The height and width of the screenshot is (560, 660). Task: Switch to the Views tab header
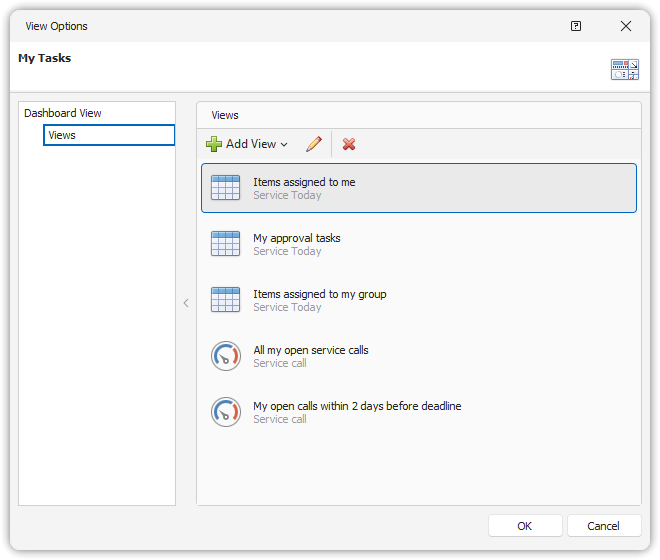click(x=225, y=115)
